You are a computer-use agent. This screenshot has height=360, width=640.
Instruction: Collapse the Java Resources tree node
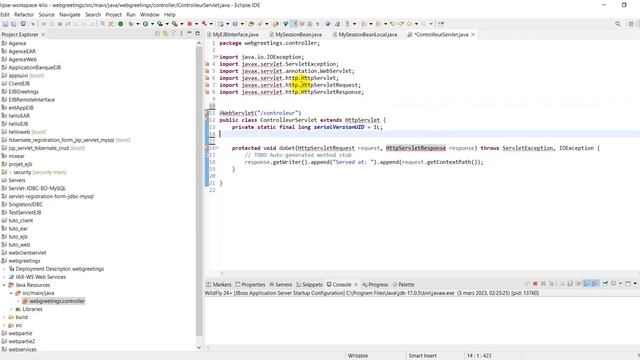point(4,285)
